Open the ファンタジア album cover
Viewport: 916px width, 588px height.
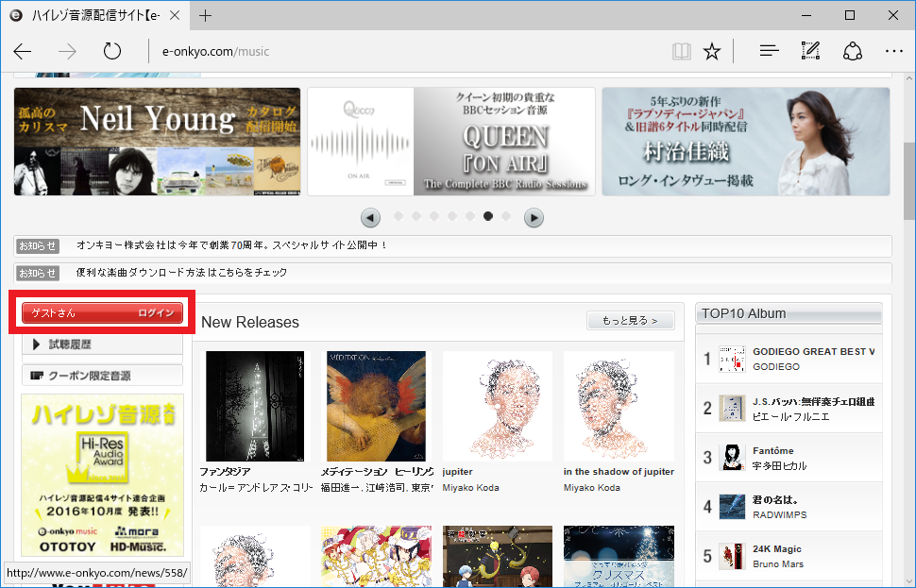[x=255, y=407]
